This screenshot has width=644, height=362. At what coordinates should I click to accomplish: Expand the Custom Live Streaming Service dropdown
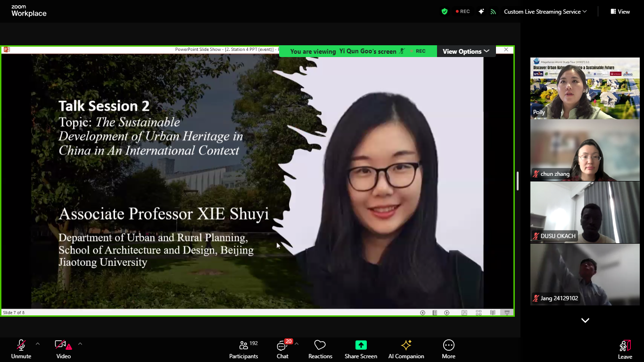pyautogui.click(x=545, y=11)
